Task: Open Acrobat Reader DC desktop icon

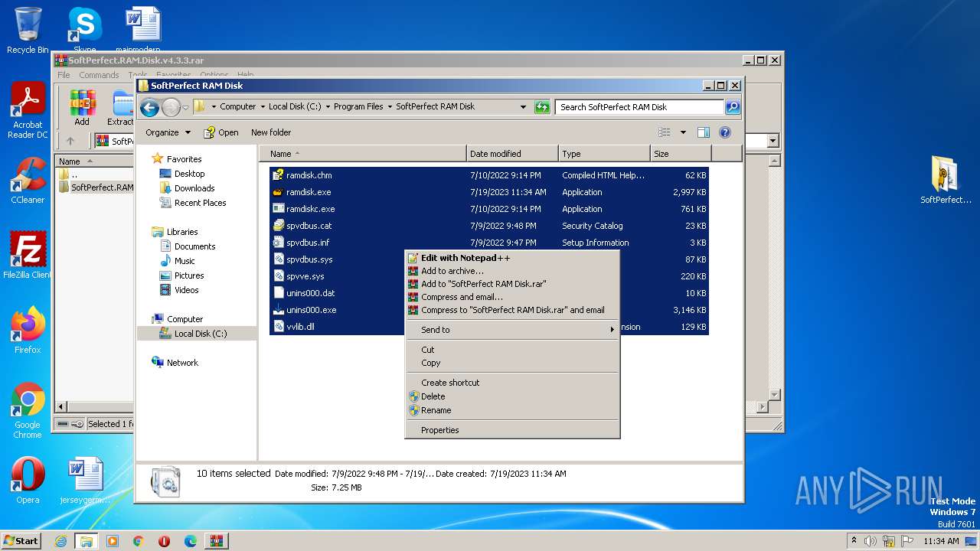Action: point(28,111)
